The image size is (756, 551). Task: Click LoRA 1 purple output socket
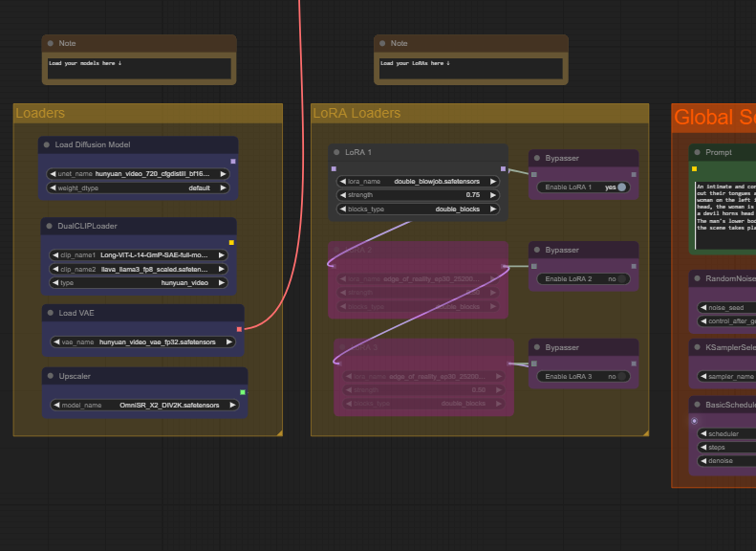point(503,169)
